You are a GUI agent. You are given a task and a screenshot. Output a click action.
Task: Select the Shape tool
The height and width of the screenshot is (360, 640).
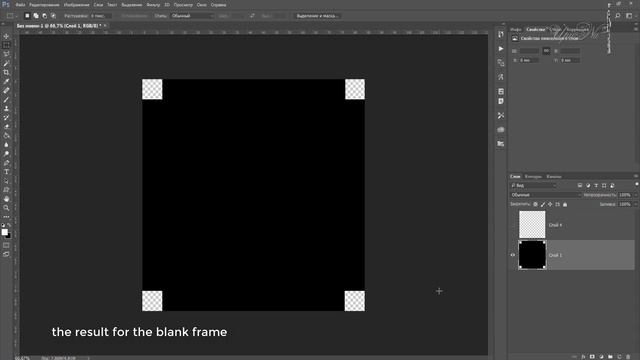coord(6,190)
